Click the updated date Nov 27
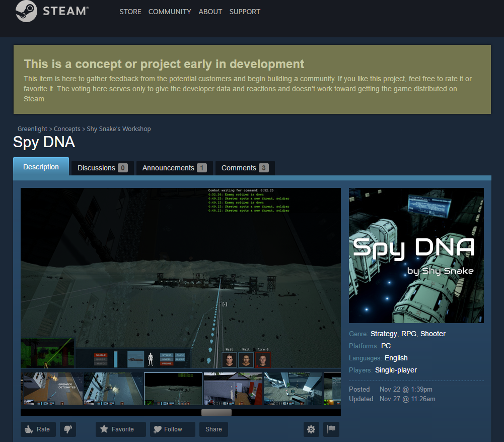The height and width of the screenshot is (442, 504). click(x=407, y=399)
